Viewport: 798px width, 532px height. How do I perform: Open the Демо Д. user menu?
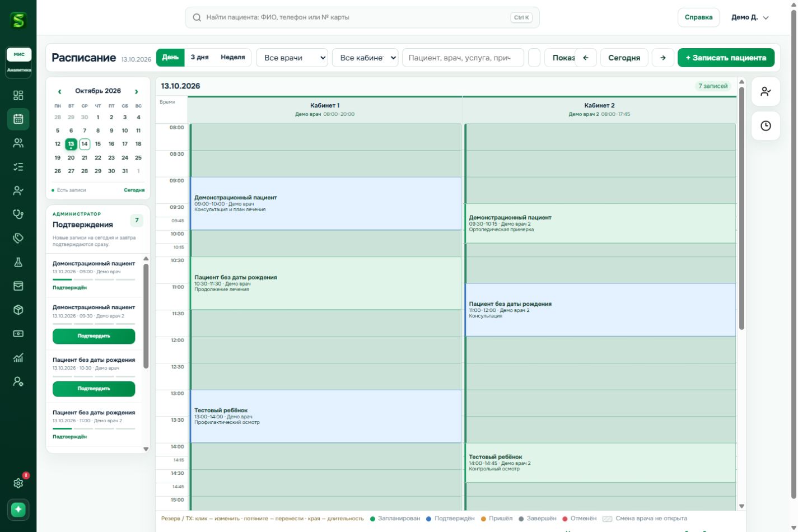coord(750,17)
